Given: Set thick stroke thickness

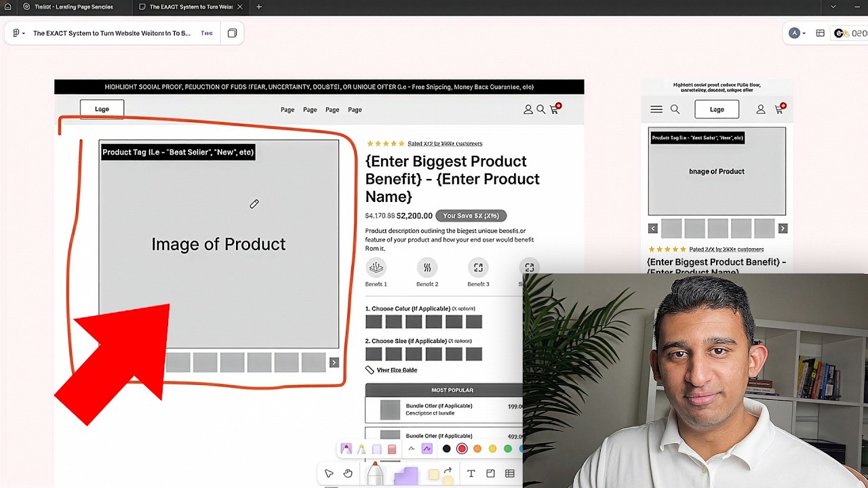Looking at the screenshot, I should [x=427, y=449].
